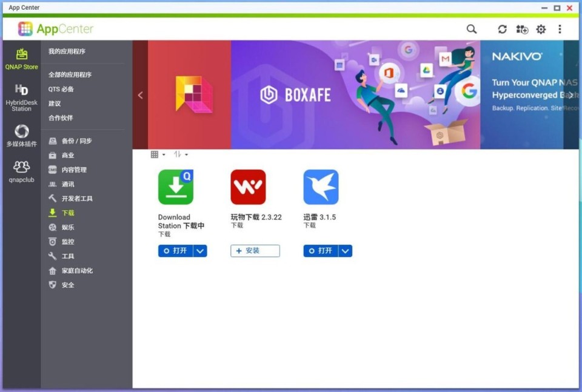Open the three-dot more menu
This screenshot has height=392, width=582.
coord(560,29)
